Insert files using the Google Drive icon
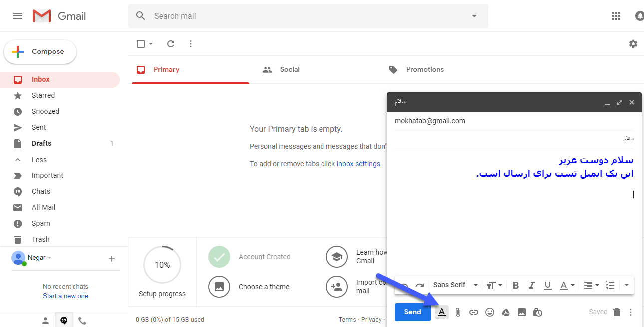The height and width of the screenshot is (327, 644). tap(505, 312)
